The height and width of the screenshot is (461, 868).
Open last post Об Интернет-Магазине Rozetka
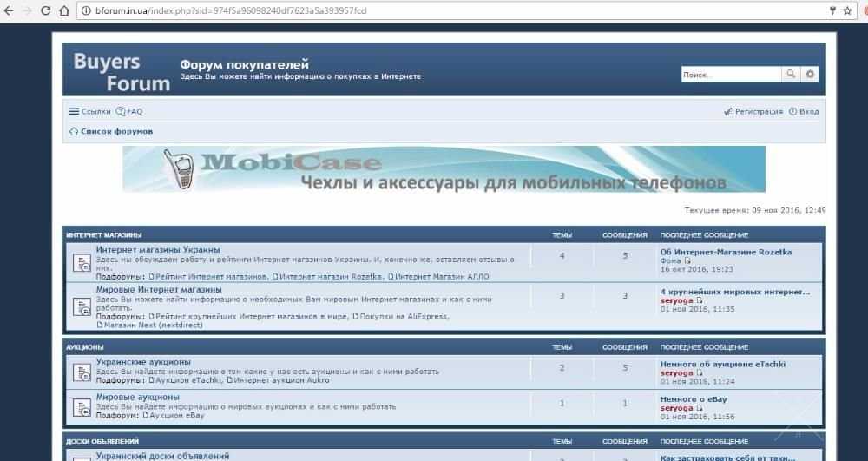(726, 252)
